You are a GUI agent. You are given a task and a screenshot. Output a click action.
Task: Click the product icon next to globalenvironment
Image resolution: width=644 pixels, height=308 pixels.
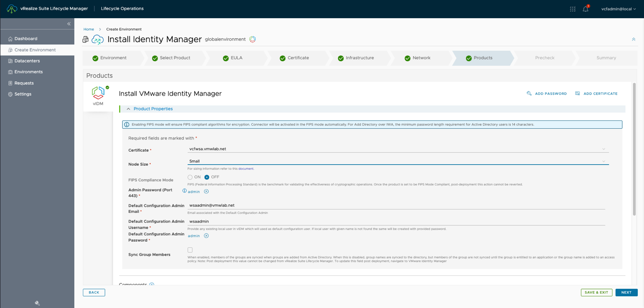pos(253,39)
